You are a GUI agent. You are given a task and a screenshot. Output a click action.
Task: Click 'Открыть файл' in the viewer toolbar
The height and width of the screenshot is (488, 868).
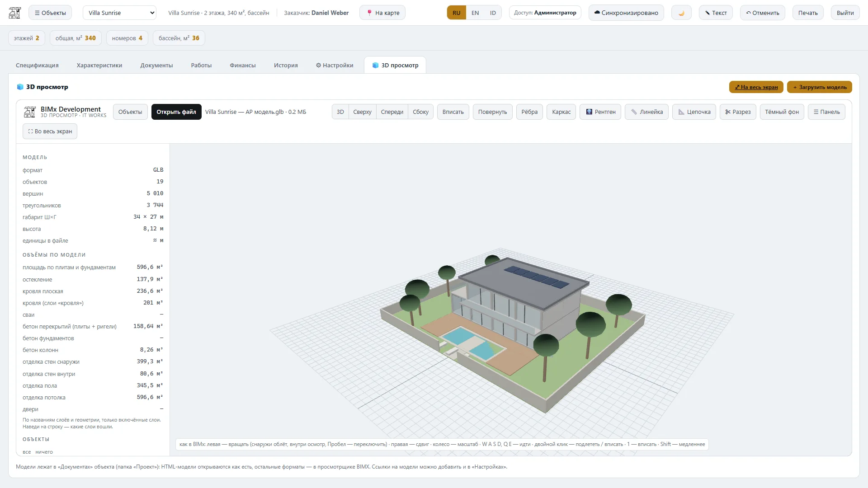[x=176, y=112]
